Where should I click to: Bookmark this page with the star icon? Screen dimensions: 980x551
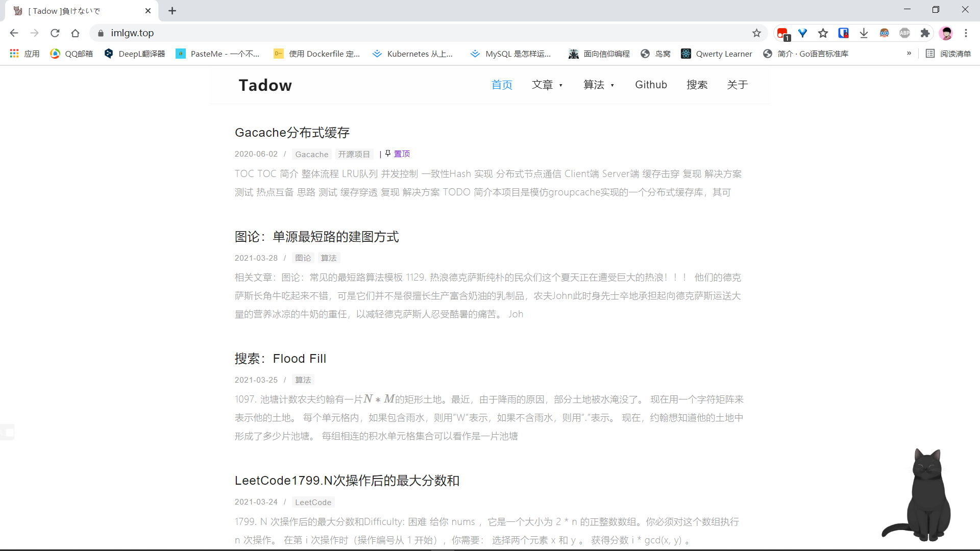[756, 33]
